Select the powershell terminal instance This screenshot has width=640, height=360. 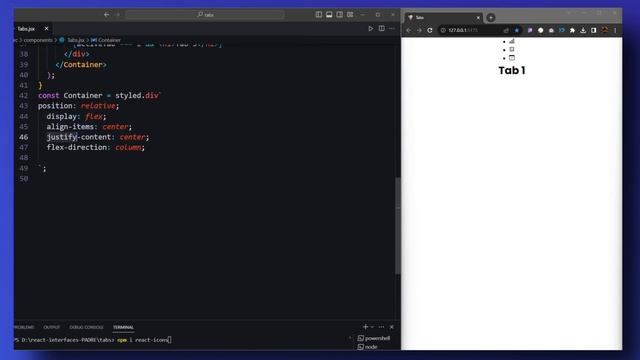tap(373, 338)
